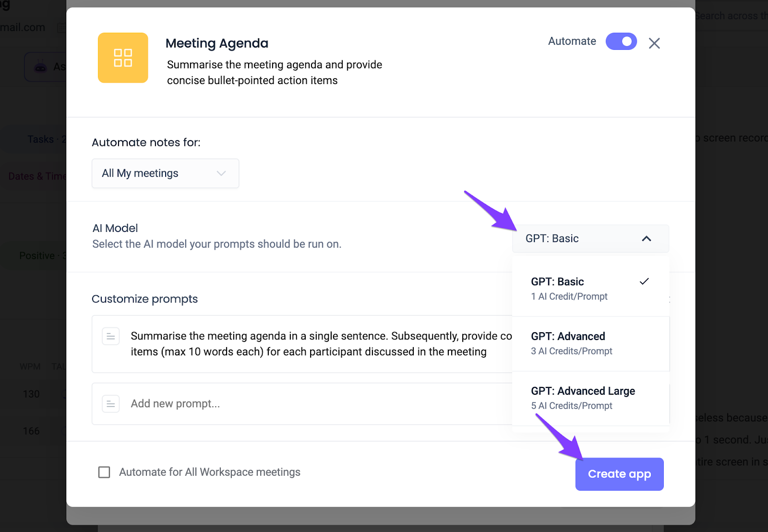Choose GPT: Advanced model option
Screen dimensions: 768x532
[590, 343]
